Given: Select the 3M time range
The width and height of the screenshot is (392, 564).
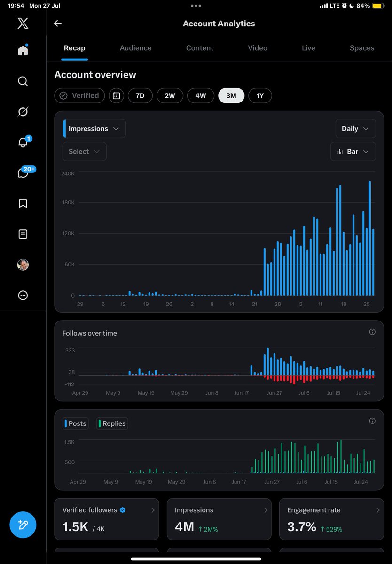Looking at the screenshot, I should 231,95.
